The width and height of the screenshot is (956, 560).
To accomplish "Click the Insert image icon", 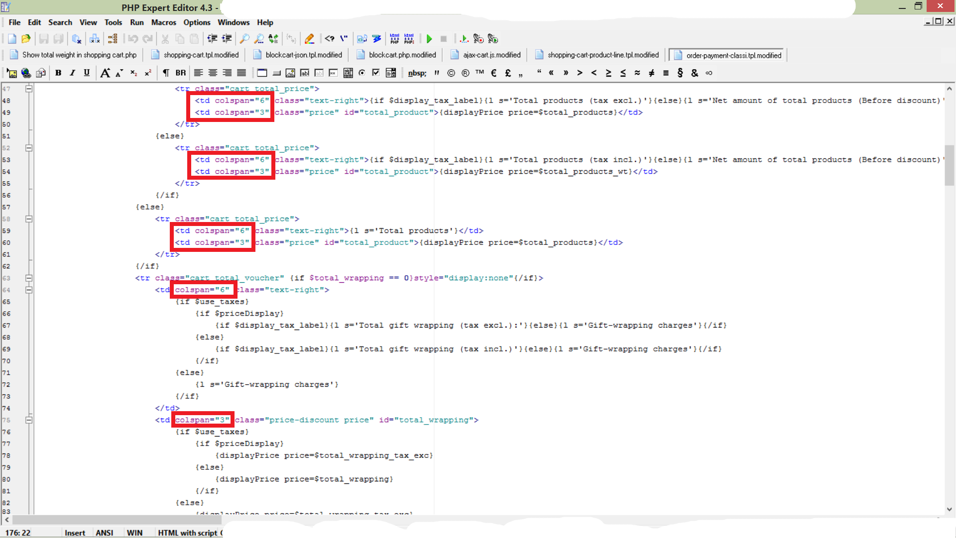I will (11, 73).
